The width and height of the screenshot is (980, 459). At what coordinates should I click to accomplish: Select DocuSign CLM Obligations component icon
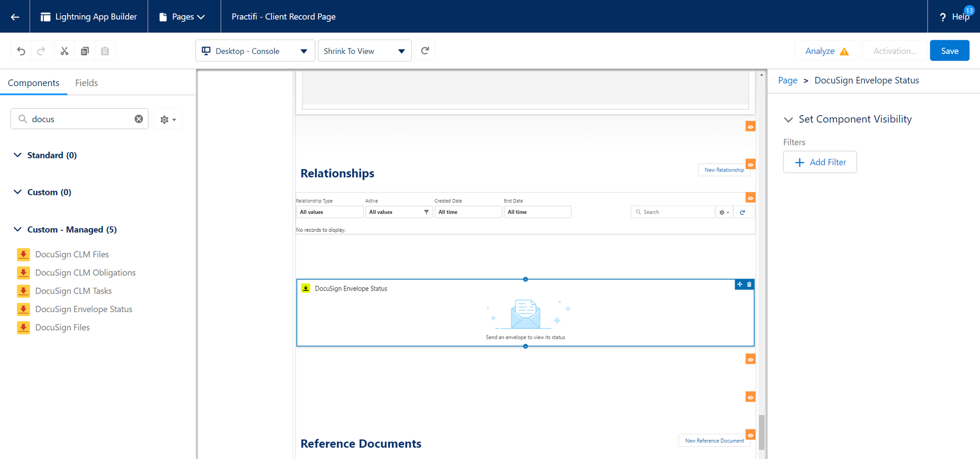pyautogui.click(x=23, y=273)
